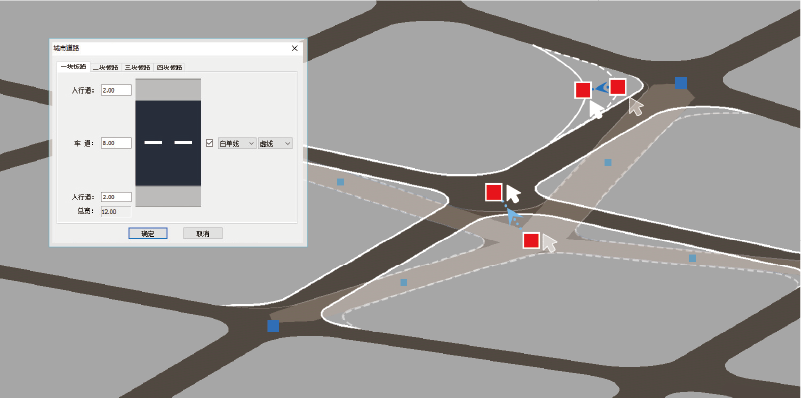Click the light blue handle on the far right road preview
The height and width of the screenshot is (398, 801).
tap(692, 258)
